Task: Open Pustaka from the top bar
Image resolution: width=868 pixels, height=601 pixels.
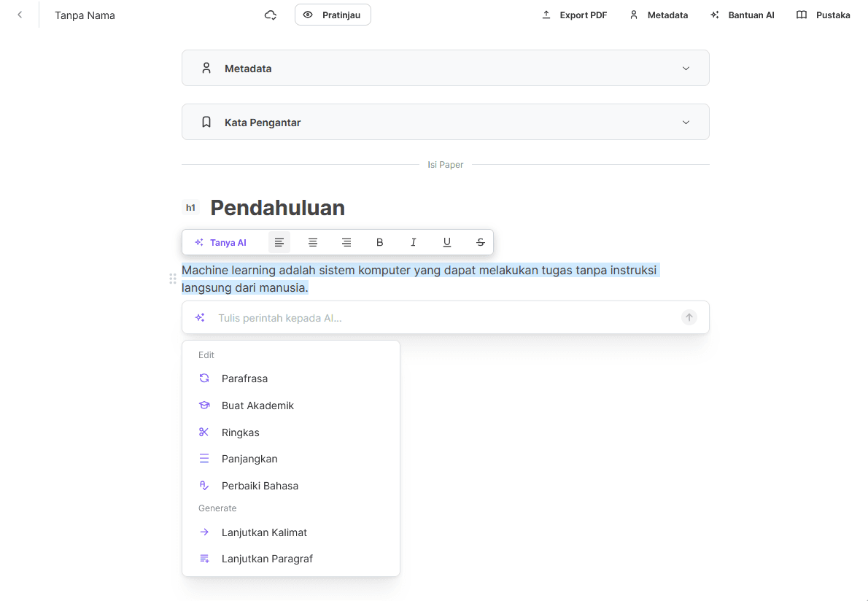Action: 823,15
